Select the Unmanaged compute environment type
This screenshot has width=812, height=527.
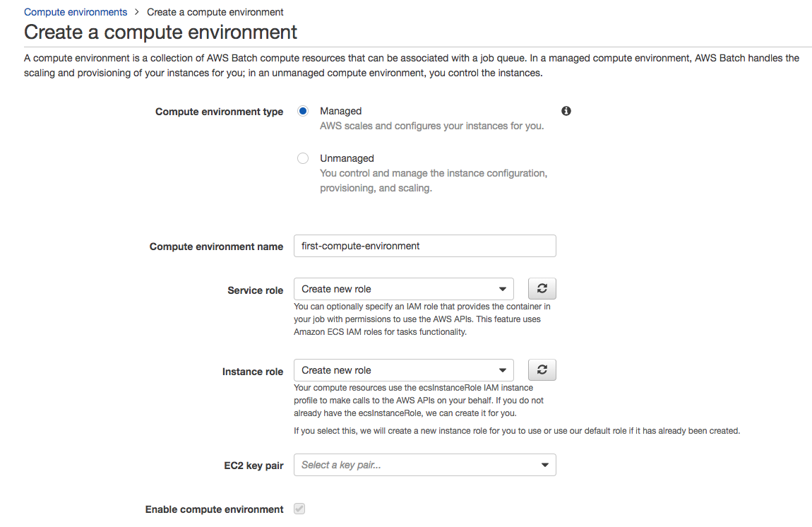click(302, 158)
